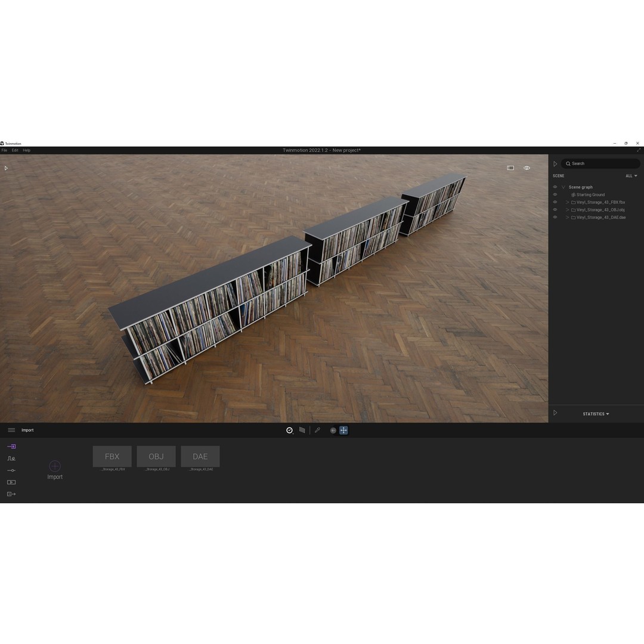Open the Context tab in left sidebar
Image resolution: width=644 pixels, height=644 pixels.
click(11, 459)
